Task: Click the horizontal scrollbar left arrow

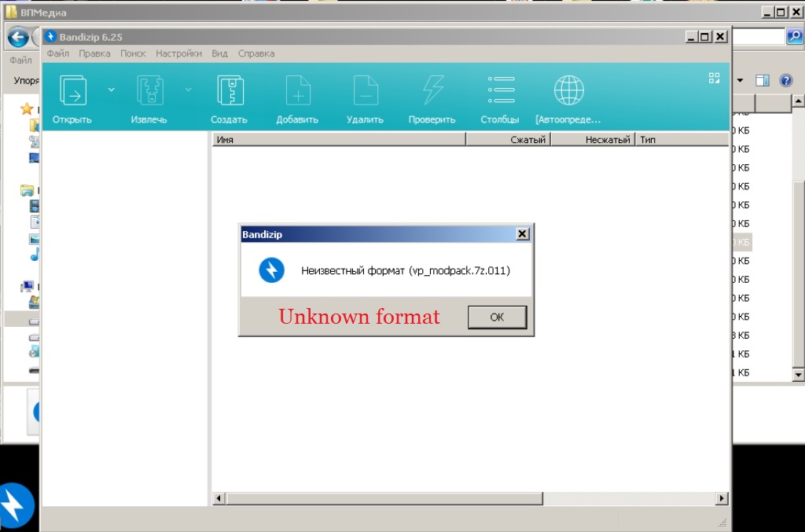Action: (x=219, y=498)
